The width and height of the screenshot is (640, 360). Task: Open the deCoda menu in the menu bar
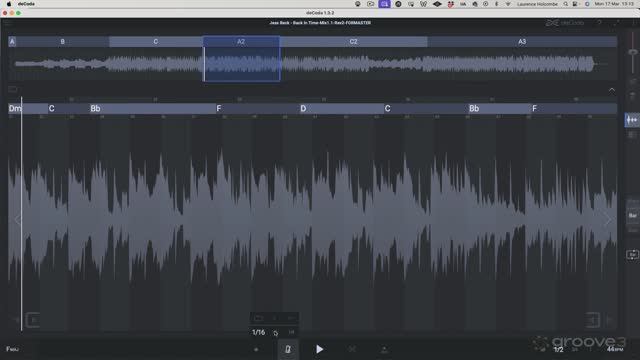click(26, 4)
